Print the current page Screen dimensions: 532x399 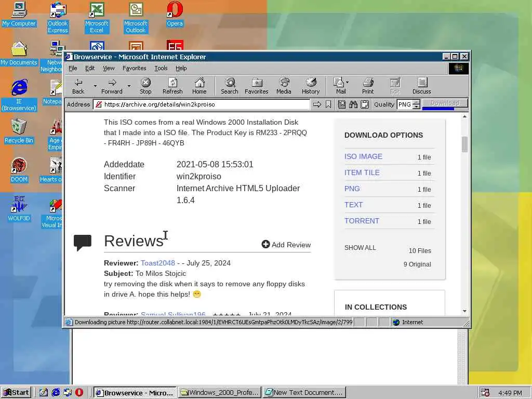[x=368, y=86]
